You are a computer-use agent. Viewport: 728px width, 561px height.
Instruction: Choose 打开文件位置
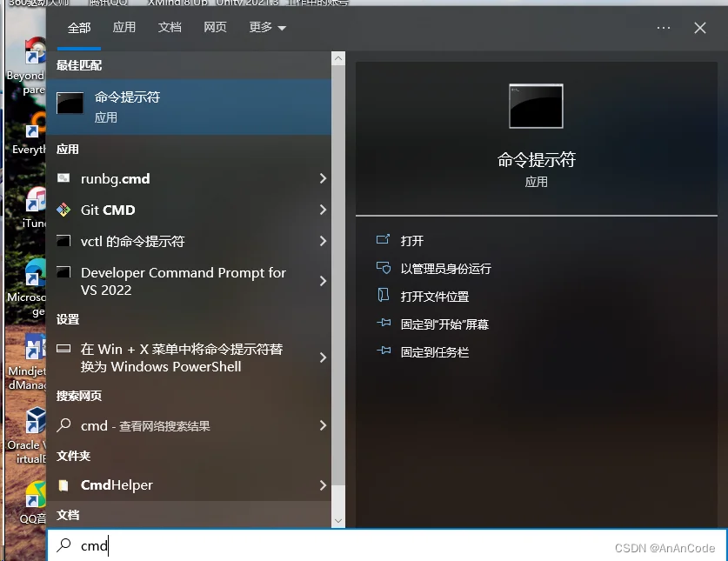tap(435, 297)
